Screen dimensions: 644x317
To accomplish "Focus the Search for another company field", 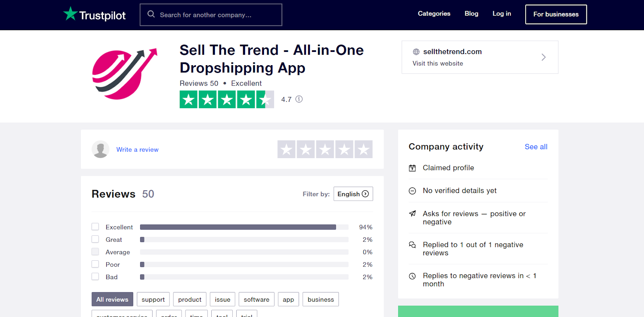I will (x=211, y=15).
